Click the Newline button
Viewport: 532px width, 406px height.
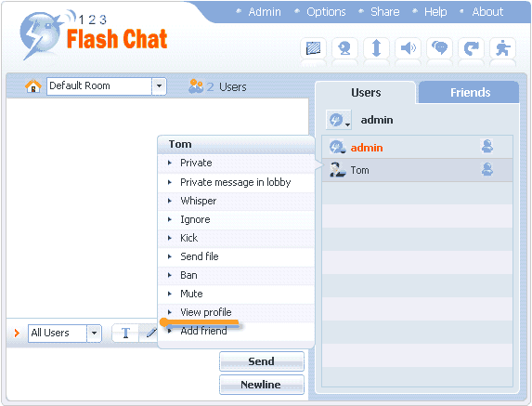click(x=261, y=385)
